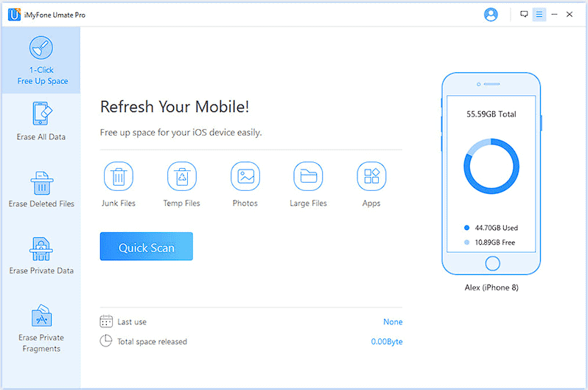The height and width of the screenshot is (390, 588).
Task: Select the Junk Files icon
Action: (x=119, y=176)
